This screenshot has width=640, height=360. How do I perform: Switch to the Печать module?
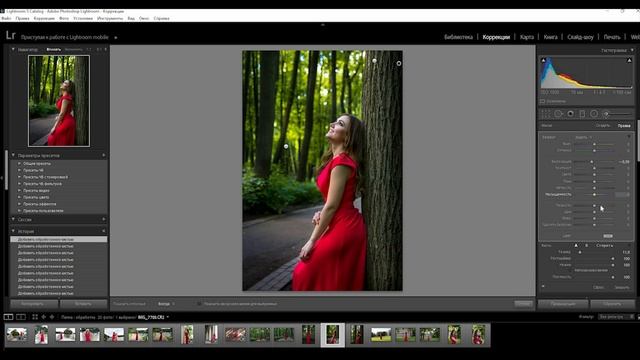(612, 37)
